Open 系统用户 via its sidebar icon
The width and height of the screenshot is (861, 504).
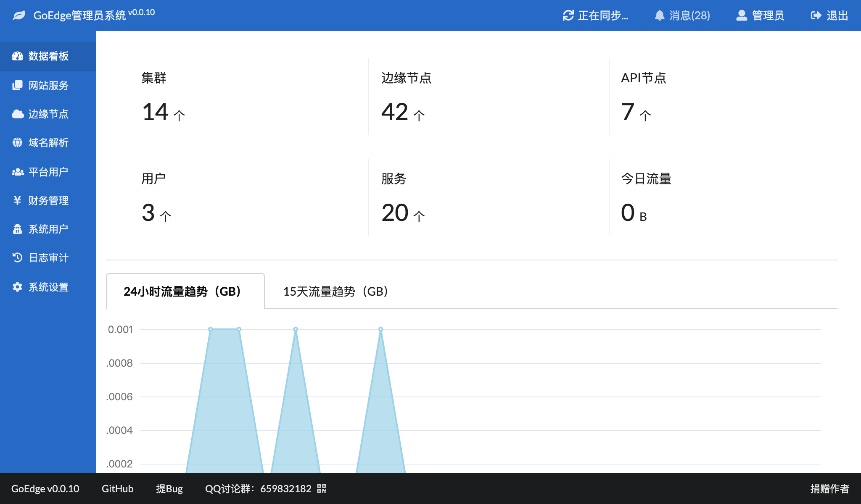pos(17,229)
